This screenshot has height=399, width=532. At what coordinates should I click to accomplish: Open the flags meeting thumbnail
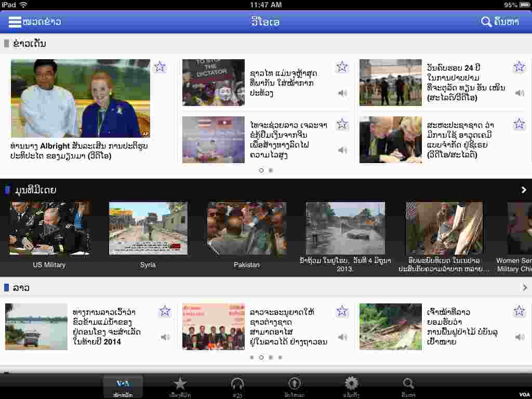point(214,140)
